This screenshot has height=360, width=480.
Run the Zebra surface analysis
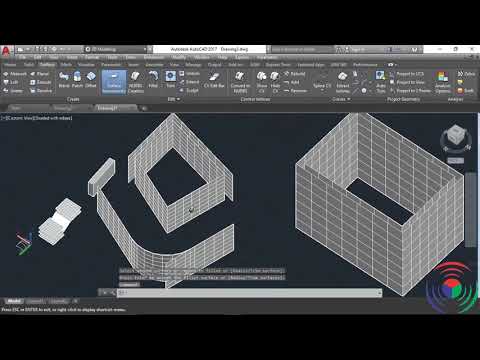466,74
